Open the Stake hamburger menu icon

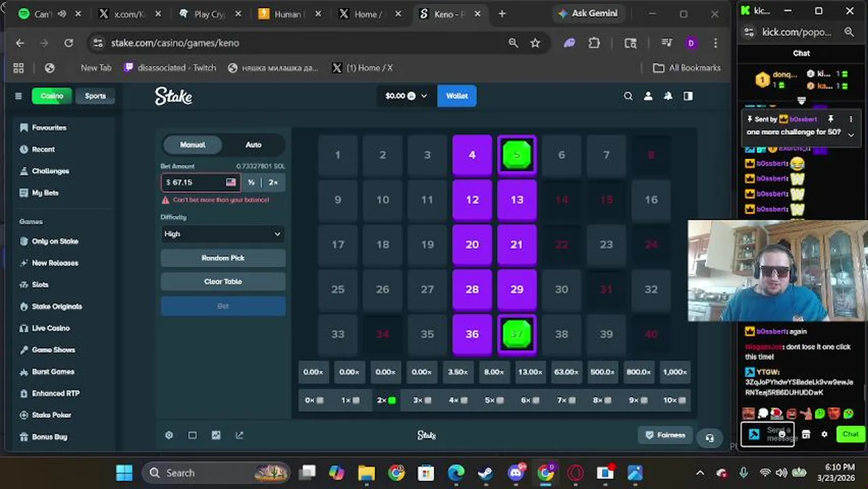[18, 96]
